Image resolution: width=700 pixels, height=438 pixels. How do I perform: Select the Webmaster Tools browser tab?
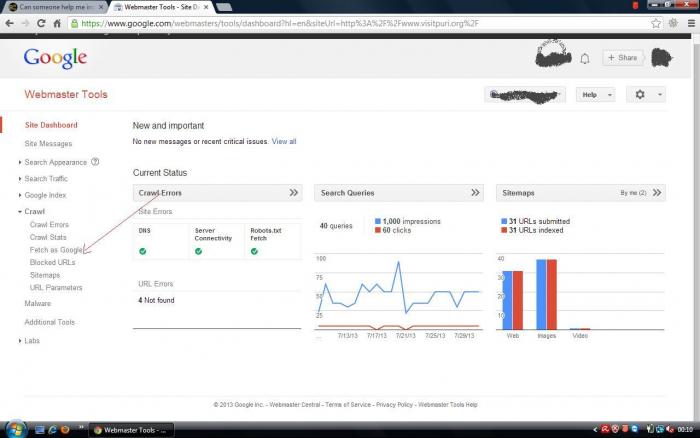(162, 7)
